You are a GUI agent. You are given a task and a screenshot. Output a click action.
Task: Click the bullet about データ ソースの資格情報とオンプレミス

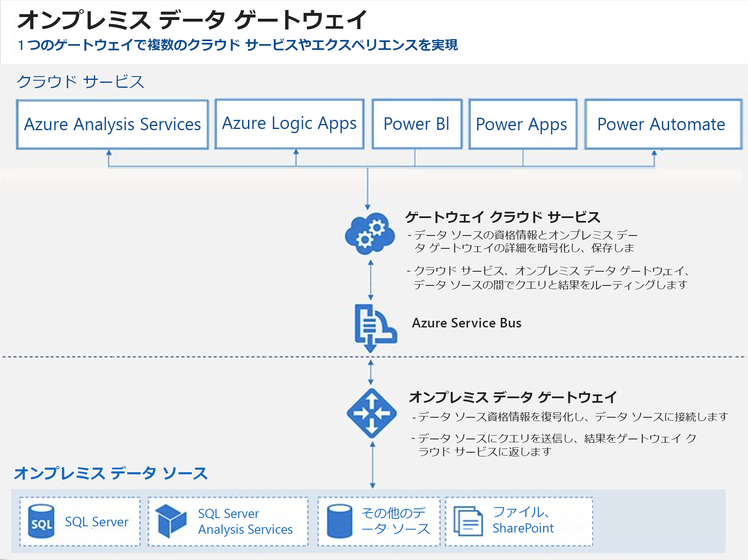tap(522, 242)
